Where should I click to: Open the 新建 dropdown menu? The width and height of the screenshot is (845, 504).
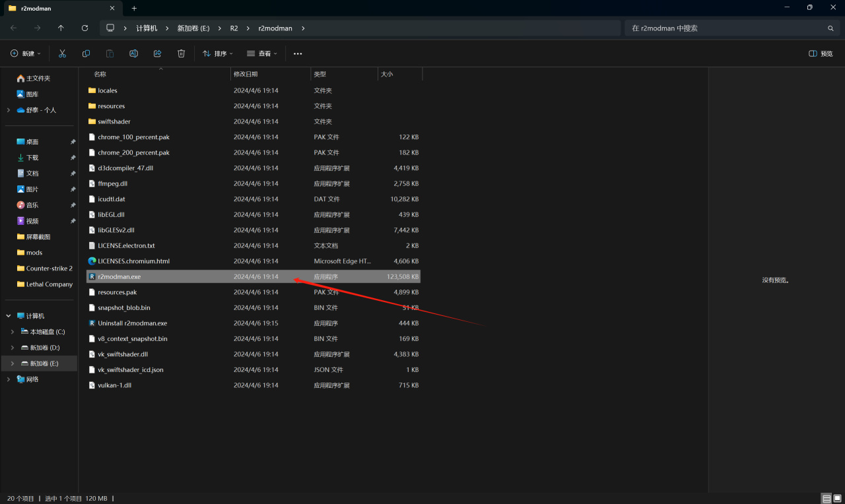click(26, 53)
